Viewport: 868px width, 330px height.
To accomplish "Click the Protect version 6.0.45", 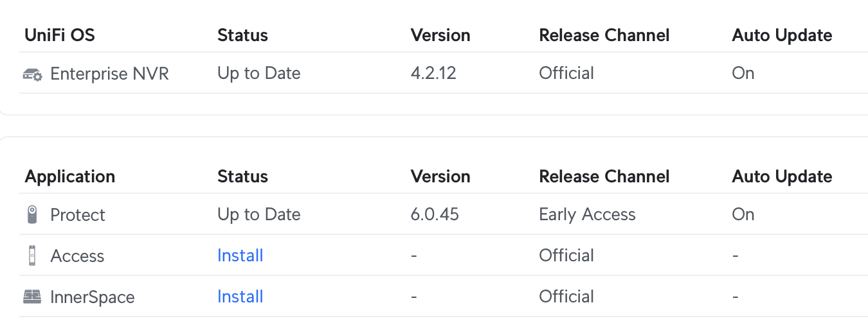I will pos(435,214).
